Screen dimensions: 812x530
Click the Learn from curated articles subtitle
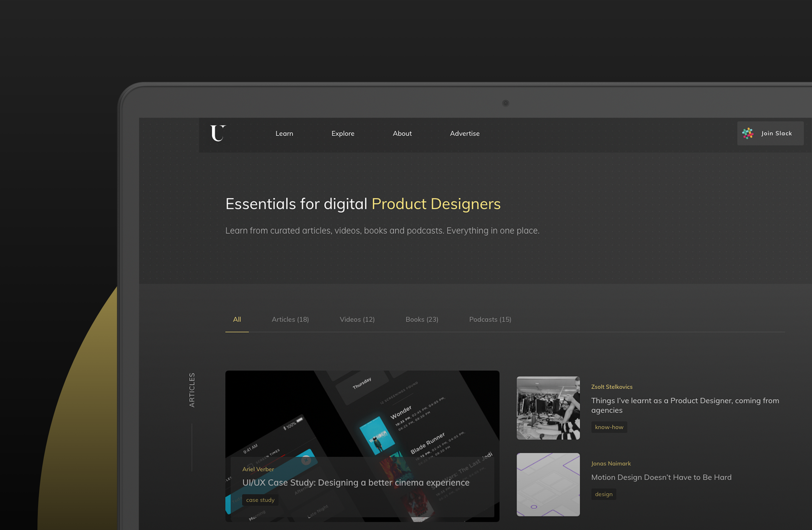(382, 231)
